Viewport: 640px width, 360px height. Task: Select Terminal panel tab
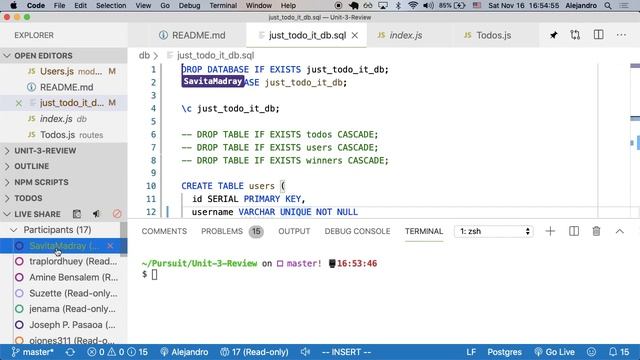tap(424, 231)
